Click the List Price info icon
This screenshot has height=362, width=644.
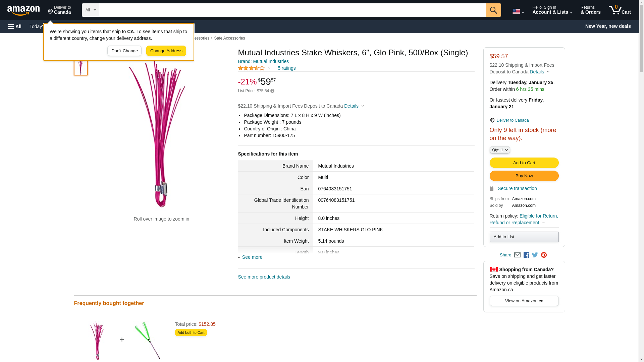272,91
